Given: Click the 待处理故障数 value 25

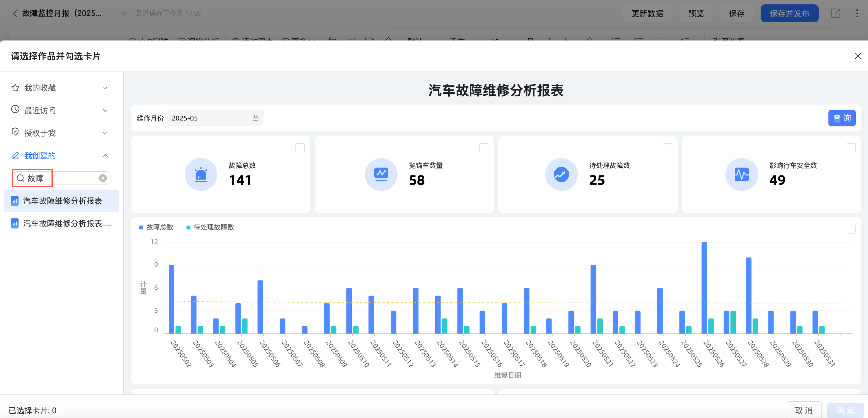Looking at the screenshot, I should (x=597, y=180).
